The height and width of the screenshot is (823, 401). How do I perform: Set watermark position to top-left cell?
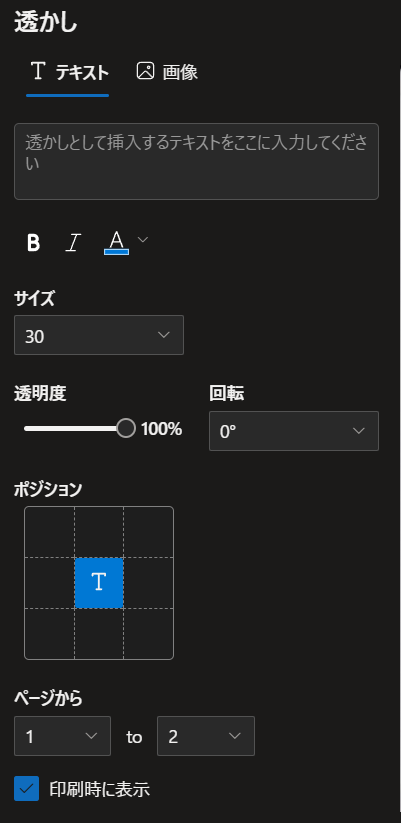point(49,532)
